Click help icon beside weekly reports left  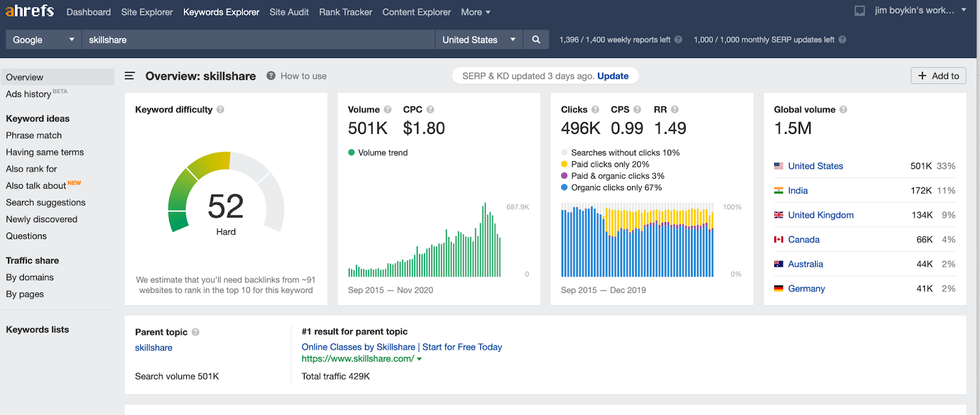[x=678, y=40]
